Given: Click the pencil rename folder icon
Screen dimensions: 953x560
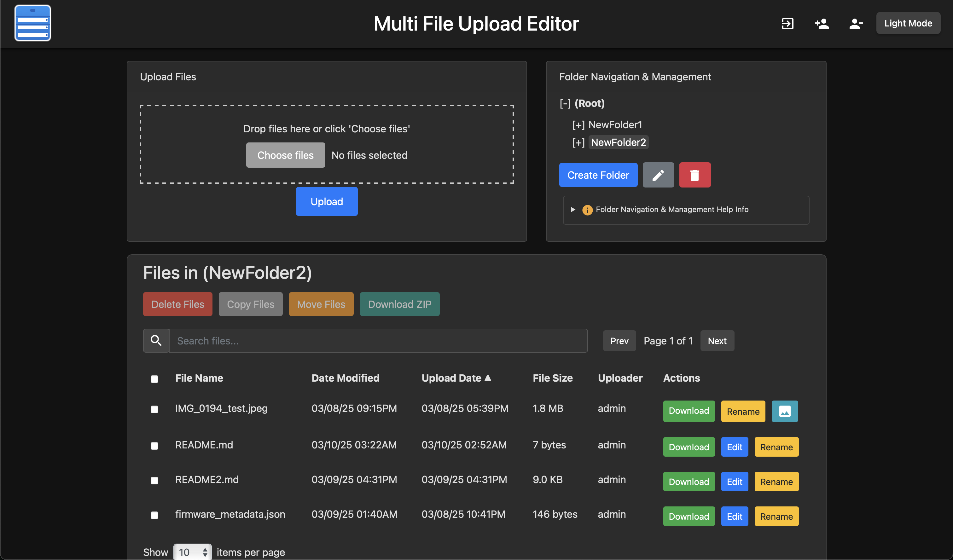Looking at the screenshot, I should (658, 175).
